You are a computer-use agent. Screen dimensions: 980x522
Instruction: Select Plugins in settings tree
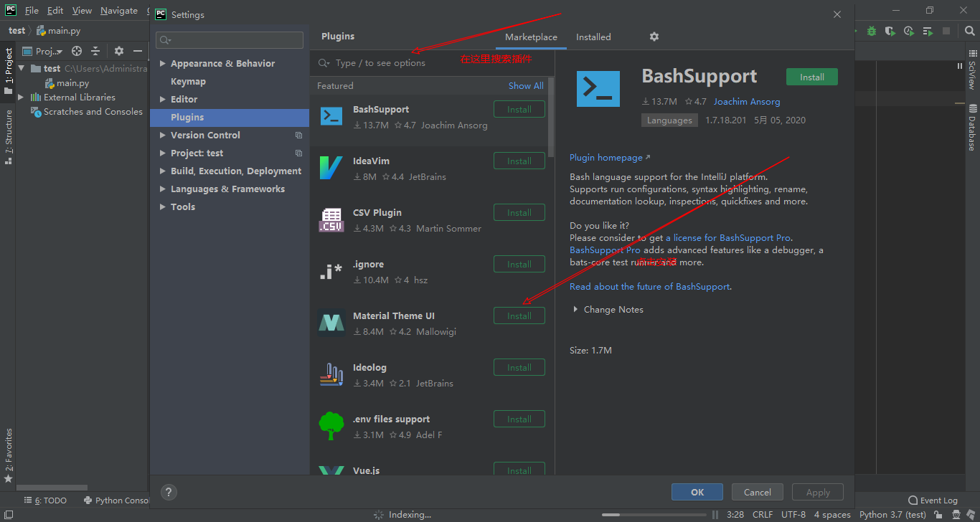(x=230, y=117)
